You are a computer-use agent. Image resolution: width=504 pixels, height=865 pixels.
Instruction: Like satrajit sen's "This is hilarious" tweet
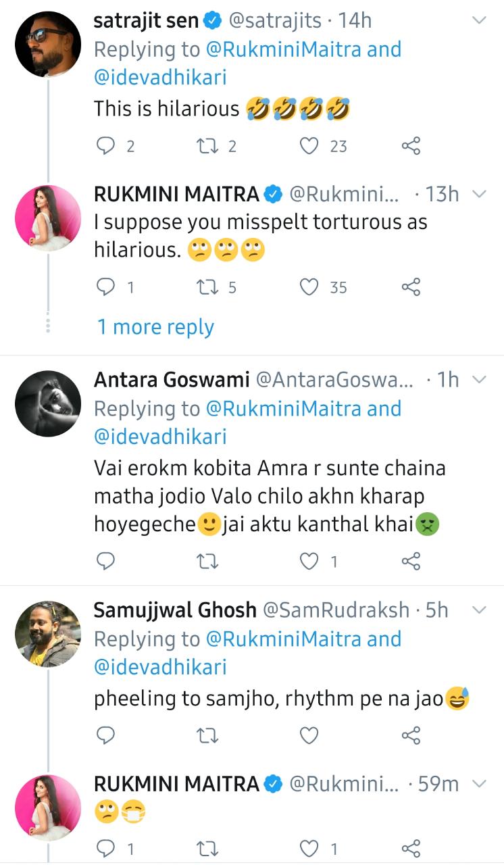tap(309, 145)
